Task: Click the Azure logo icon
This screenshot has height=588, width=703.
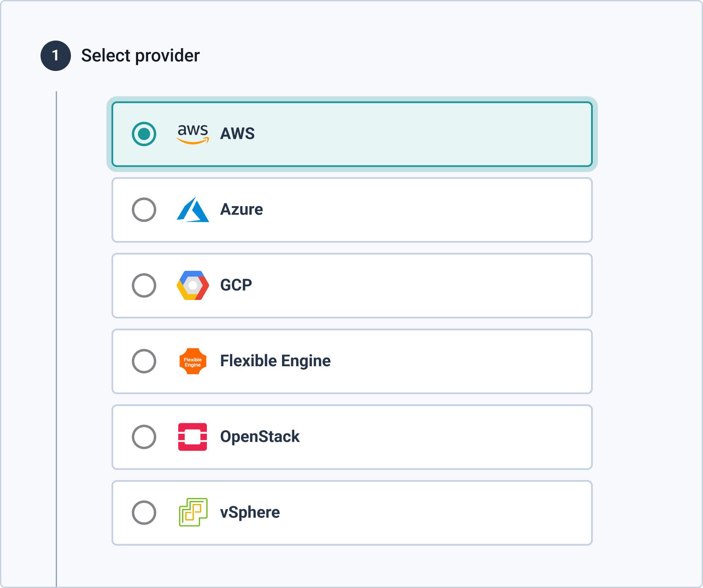Action: [x=193, y=210]
